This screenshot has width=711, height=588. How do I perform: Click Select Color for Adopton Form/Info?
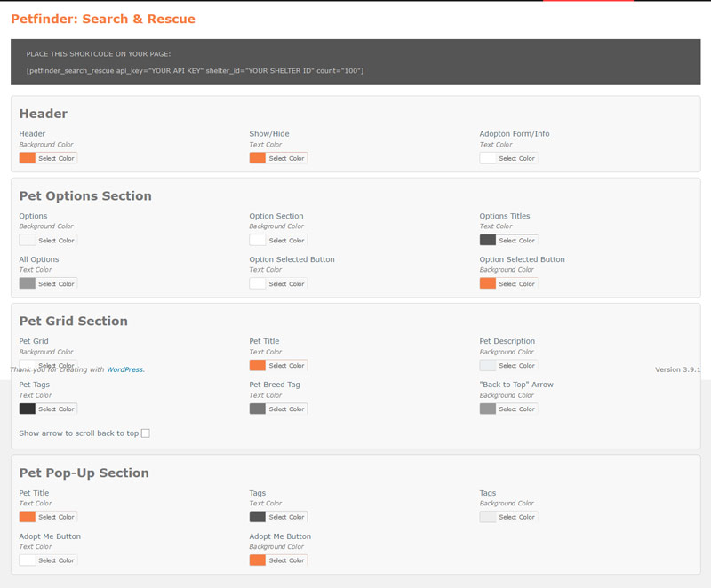[517, 158]
